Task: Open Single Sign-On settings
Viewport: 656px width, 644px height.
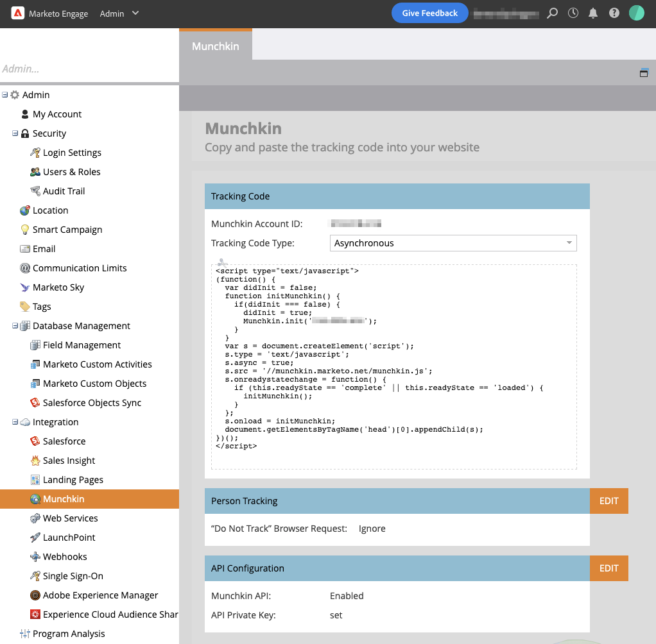Action: 73,576
